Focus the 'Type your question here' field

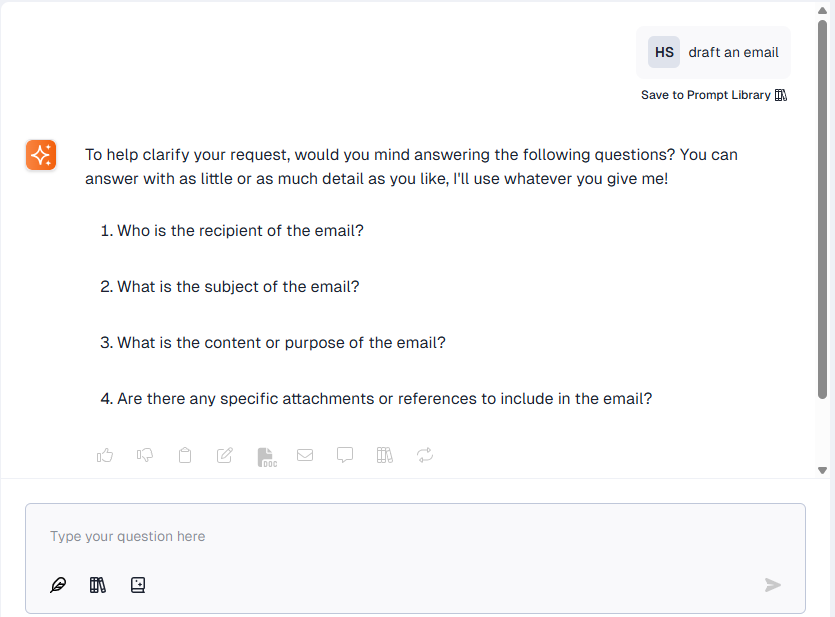coord(400,537)
